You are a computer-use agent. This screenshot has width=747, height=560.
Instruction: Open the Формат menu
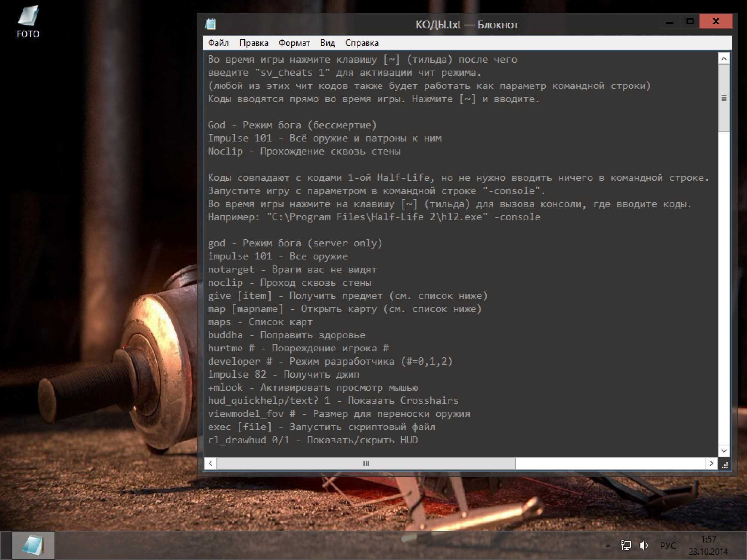pyautogui.click(x=294, y=43)
